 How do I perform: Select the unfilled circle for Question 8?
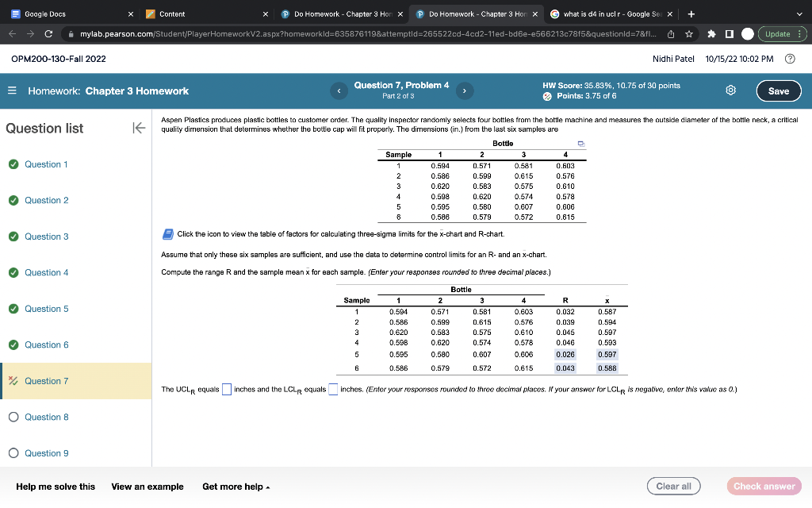[12, 417]
